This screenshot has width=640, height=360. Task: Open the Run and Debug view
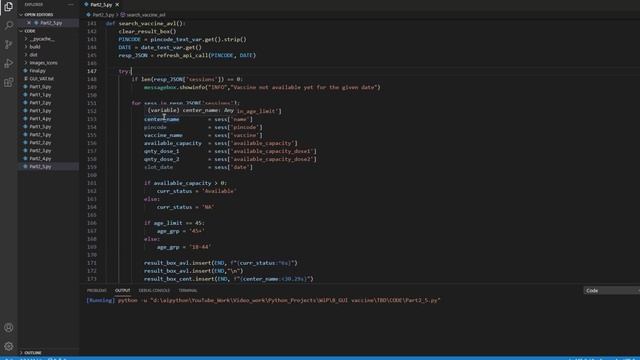8,63
